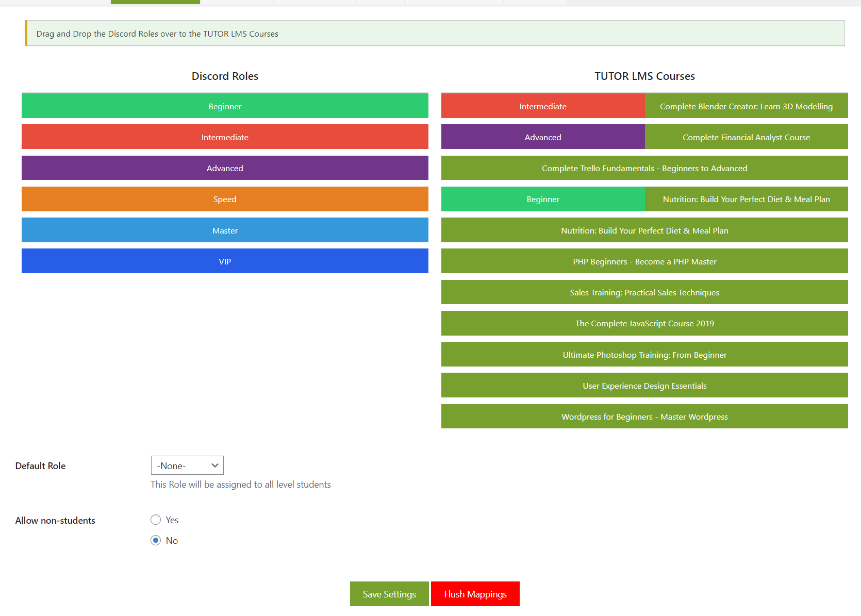
Task: Click Complete Financial Analyst Course block
Action: [x=746, y=137]
